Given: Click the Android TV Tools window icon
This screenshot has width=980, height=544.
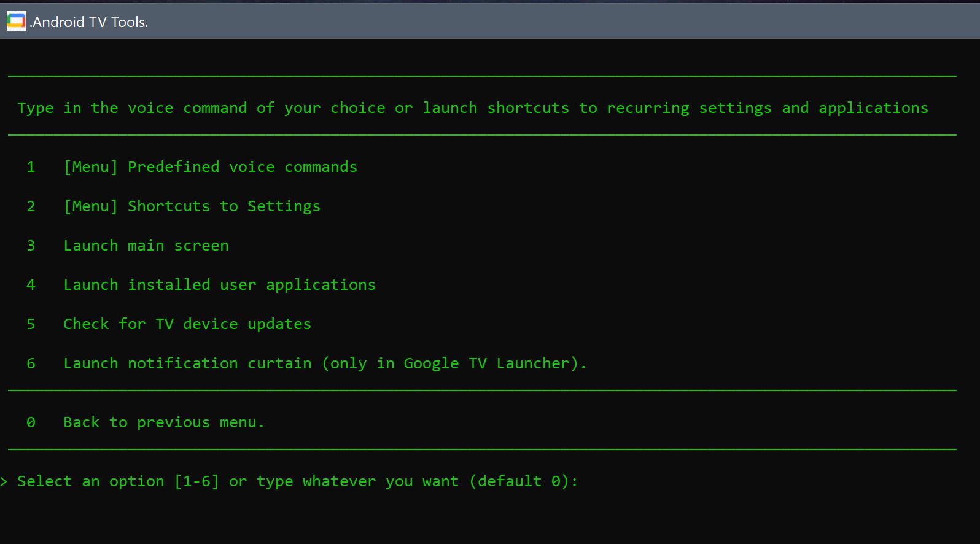Looking at the screenshot, I should tap(16, 21).
